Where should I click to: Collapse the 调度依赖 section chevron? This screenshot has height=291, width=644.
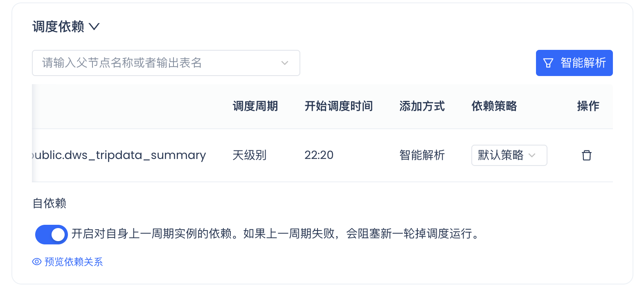(x=94, y=27)
